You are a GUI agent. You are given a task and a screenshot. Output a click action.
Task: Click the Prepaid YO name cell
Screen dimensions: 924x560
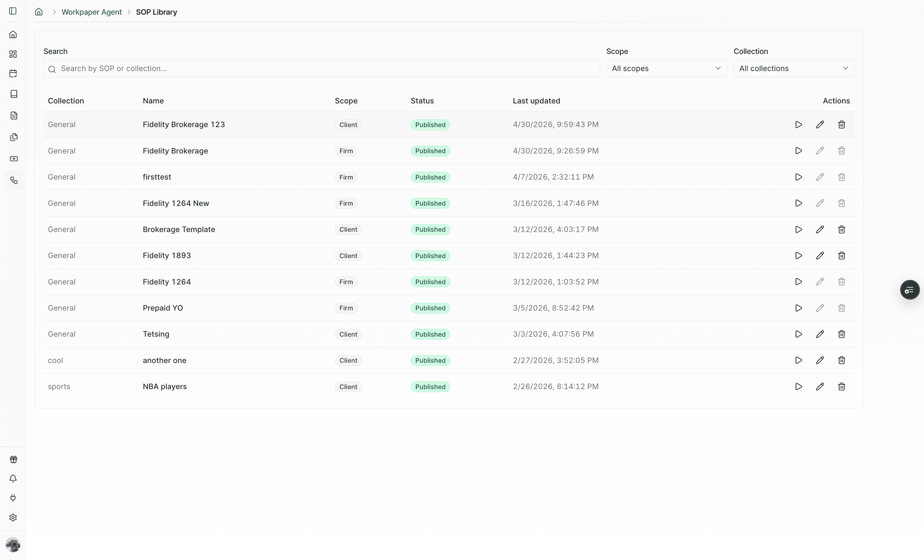click(163, 308)
